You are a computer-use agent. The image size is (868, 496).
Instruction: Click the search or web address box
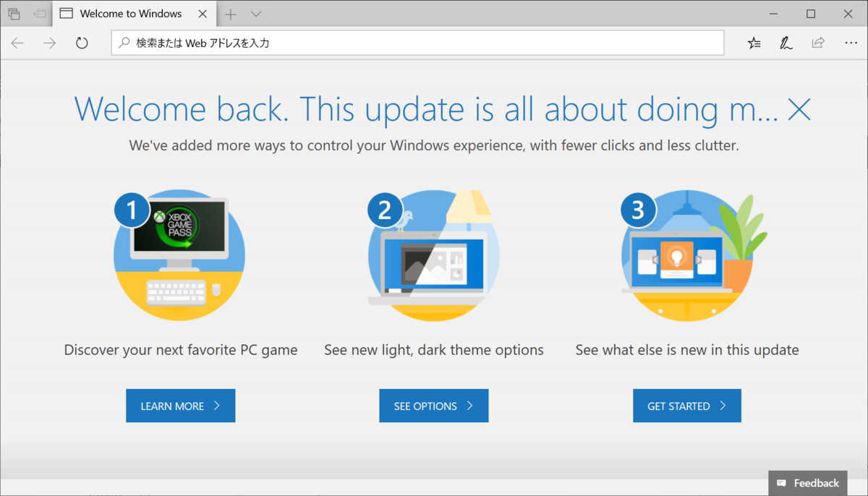click(x=417, y=43)
